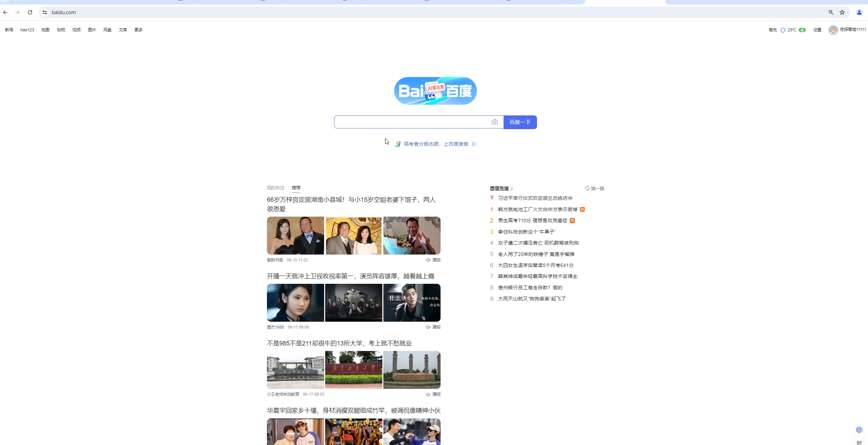The width and height of the screenshot is (868, 445).
Task: Open hao123 in the top navigation
Action: point(27,30)
